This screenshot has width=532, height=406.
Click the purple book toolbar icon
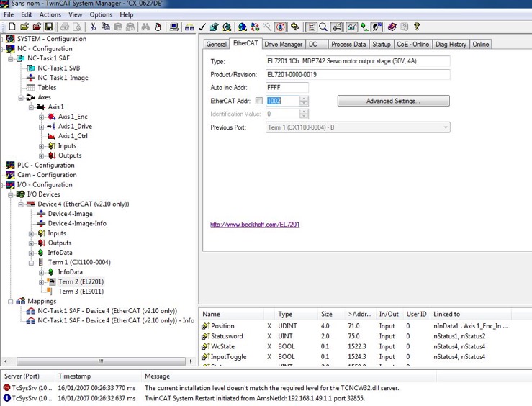coord(392,27)
